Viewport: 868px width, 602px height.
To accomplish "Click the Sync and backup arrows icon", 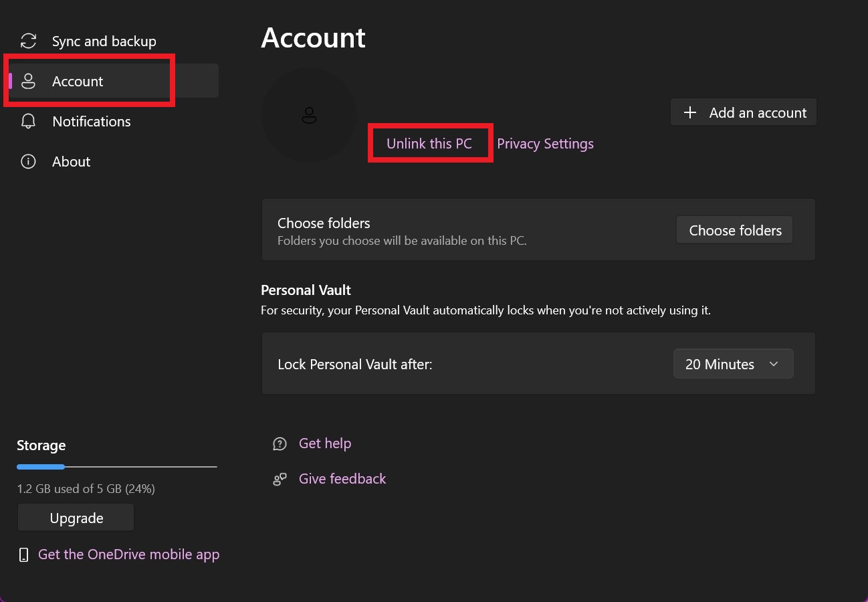I will (28, 41).
